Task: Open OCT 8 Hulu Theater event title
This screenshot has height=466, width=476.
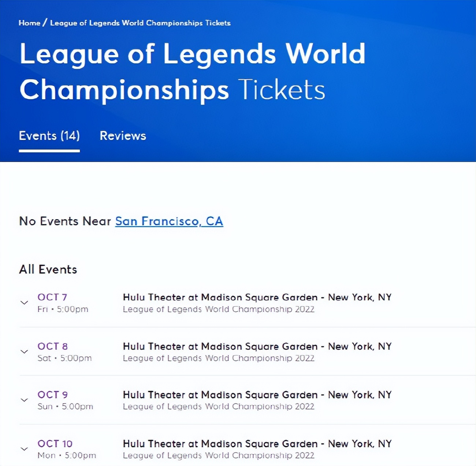Action: [x=257, y=346]
